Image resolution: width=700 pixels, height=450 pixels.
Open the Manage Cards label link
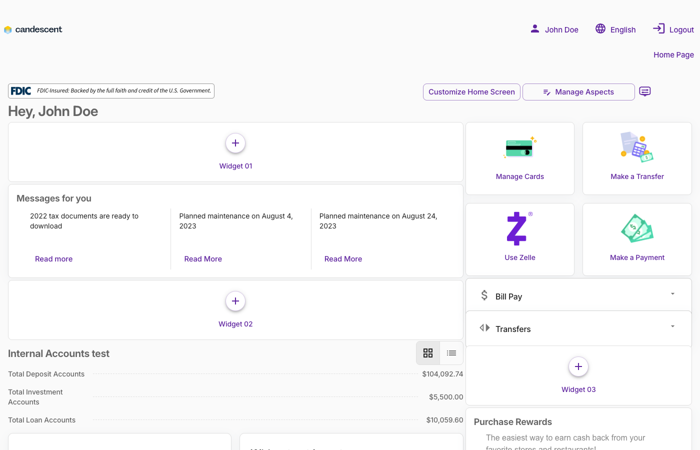click(520, 177)
